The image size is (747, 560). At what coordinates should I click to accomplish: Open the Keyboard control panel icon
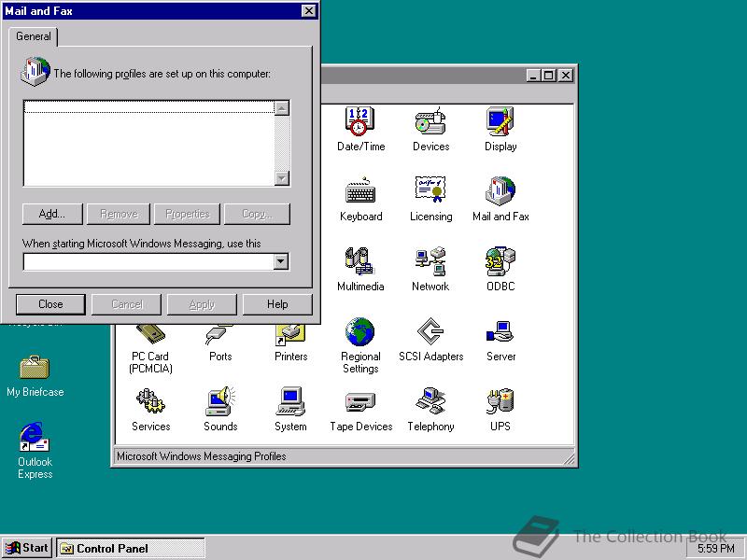tap(360, 199)
